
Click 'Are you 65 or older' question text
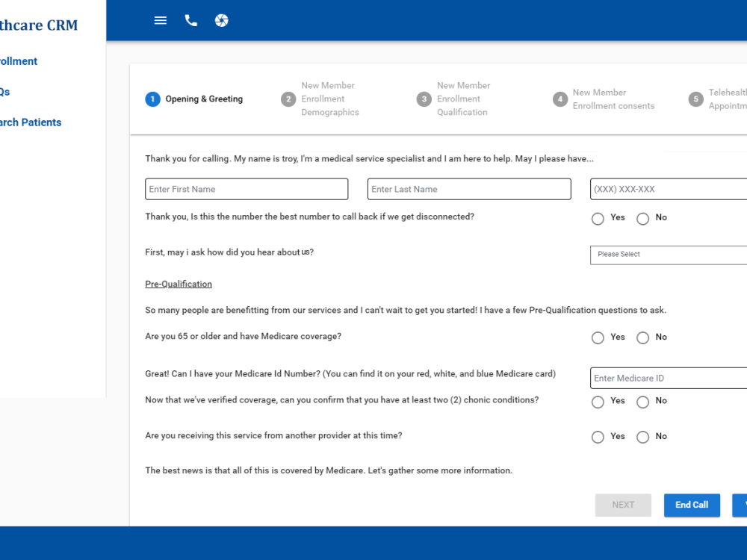tap(243, 336)
